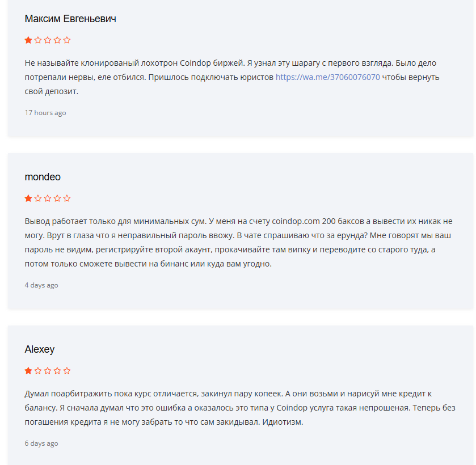Click the fifth empty star under mondeo's name
Viewport: 476px width, 465px height.
[x=68, y=198]
